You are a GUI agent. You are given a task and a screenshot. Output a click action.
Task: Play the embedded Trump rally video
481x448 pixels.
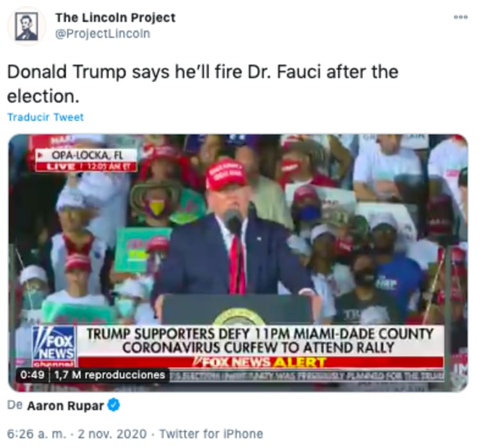[x=238, y=263]
